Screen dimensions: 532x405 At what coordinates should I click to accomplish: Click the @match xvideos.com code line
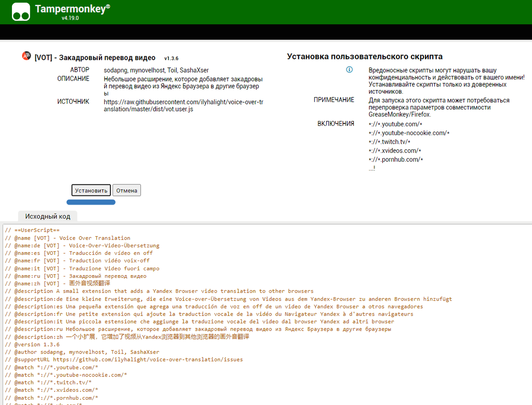point(51,390)
